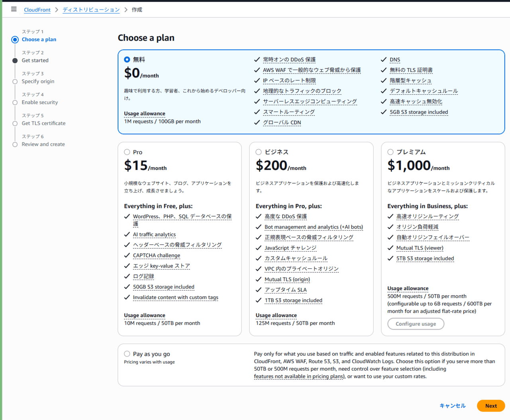Click the Next button
510x420 pixels.
pos(491,406)
